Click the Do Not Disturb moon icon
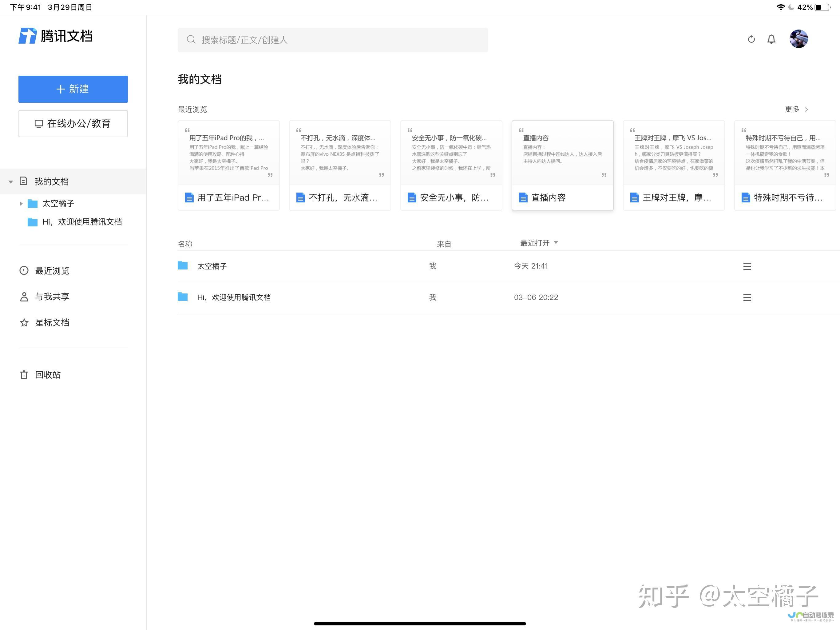 pyautogui.click(x=791, y=7)
